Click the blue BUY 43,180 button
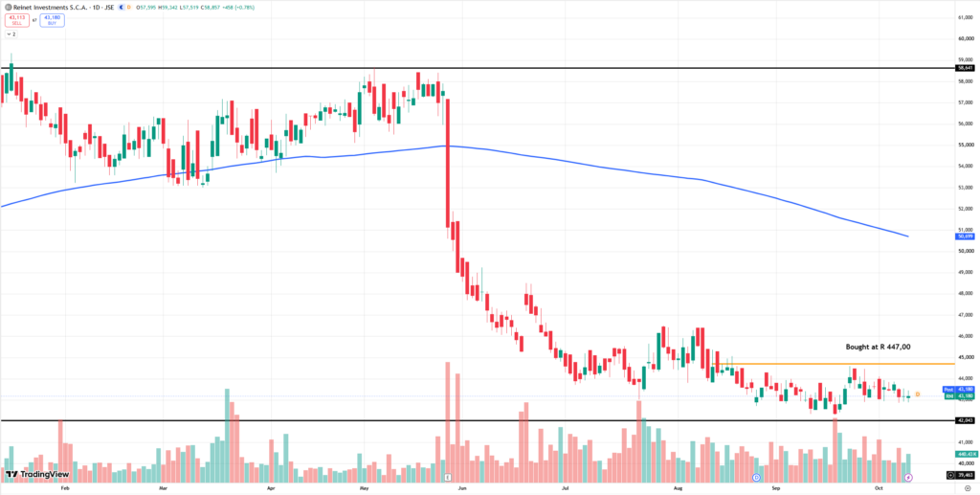 point(52,20)
